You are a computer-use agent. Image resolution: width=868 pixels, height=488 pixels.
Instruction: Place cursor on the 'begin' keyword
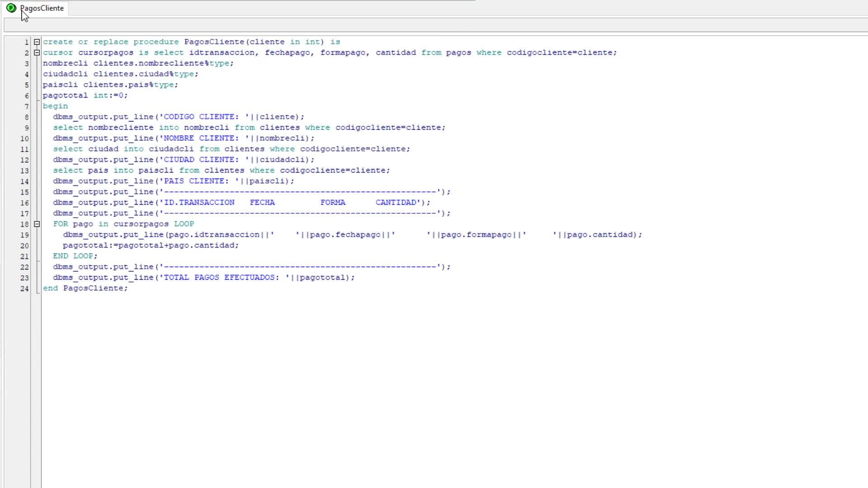[x=55, y=106]
